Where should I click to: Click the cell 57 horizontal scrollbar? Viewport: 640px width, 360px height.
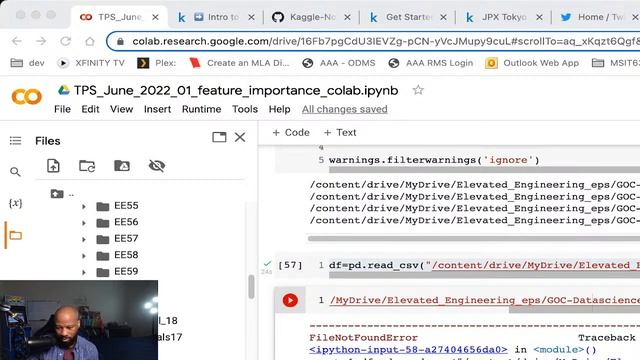click(484, 276)
